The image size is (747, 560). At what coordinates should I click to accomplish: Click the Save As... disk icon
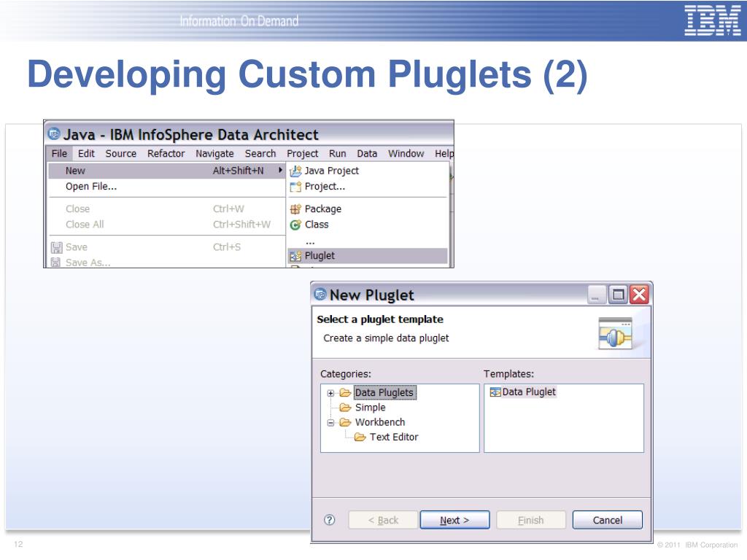(55, 262)
